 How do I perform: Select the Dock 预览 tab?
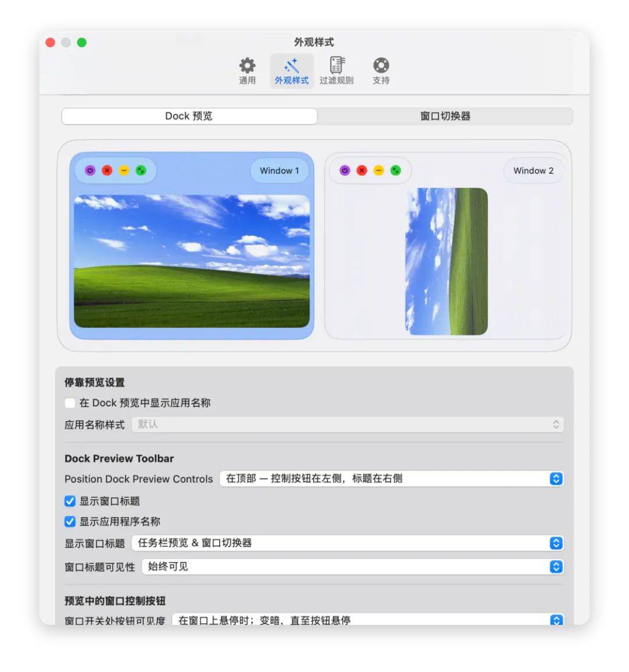(x=189, y=116)
